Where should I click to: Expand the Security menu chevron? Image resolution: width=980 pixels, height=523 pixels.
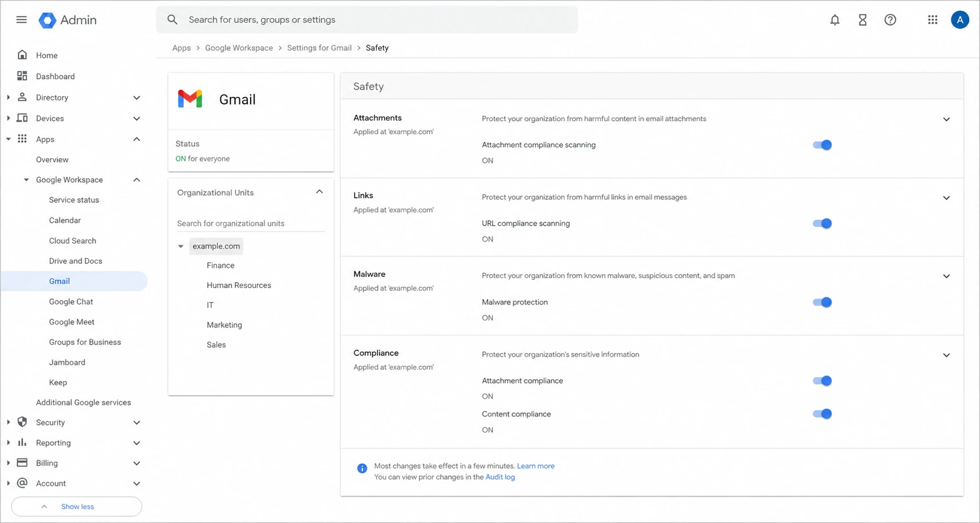click(136, 423)
